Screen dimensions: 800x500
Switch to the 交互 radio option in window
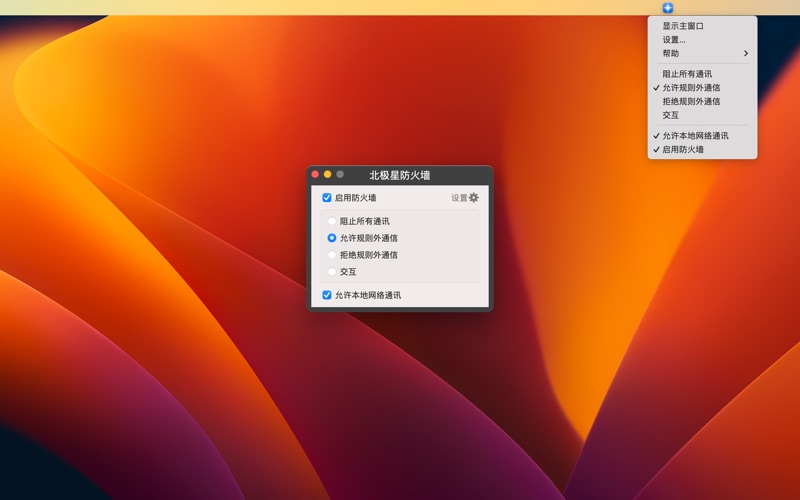332,272
